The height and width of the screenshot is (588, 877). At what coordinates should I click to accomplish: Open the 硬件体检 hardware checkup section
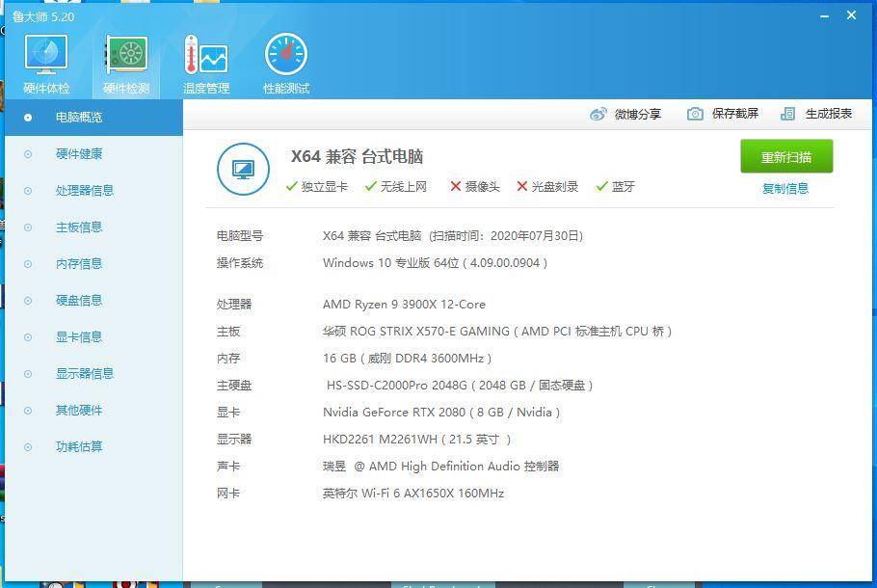point(46,64)
